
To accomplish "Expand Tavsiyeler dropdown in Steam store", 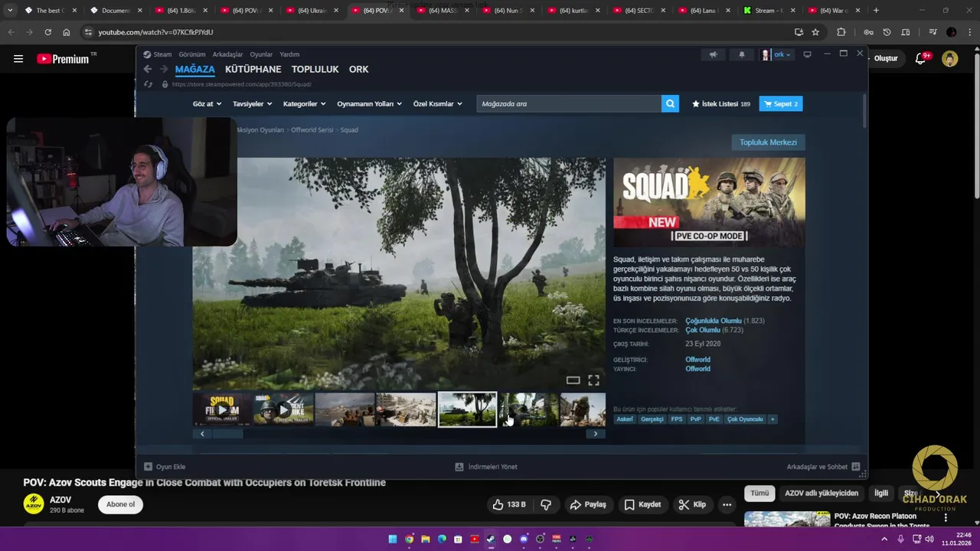I will point(253,104).
